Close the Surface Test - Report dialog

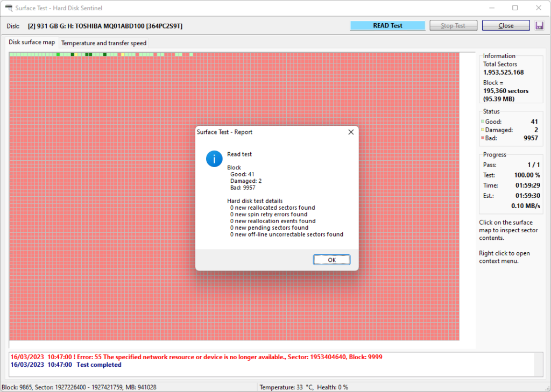coord(351,132)
